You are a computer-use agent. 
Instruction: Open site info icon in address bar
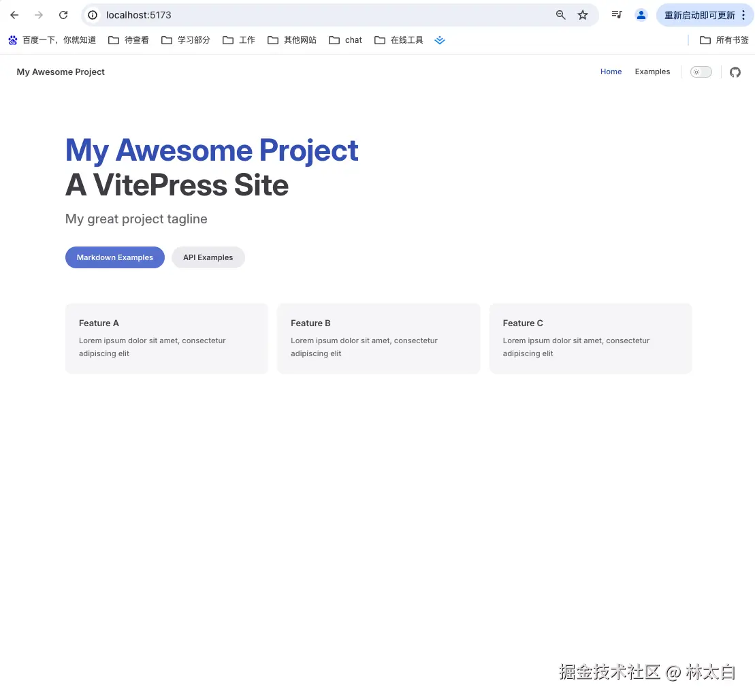[93, 15]
